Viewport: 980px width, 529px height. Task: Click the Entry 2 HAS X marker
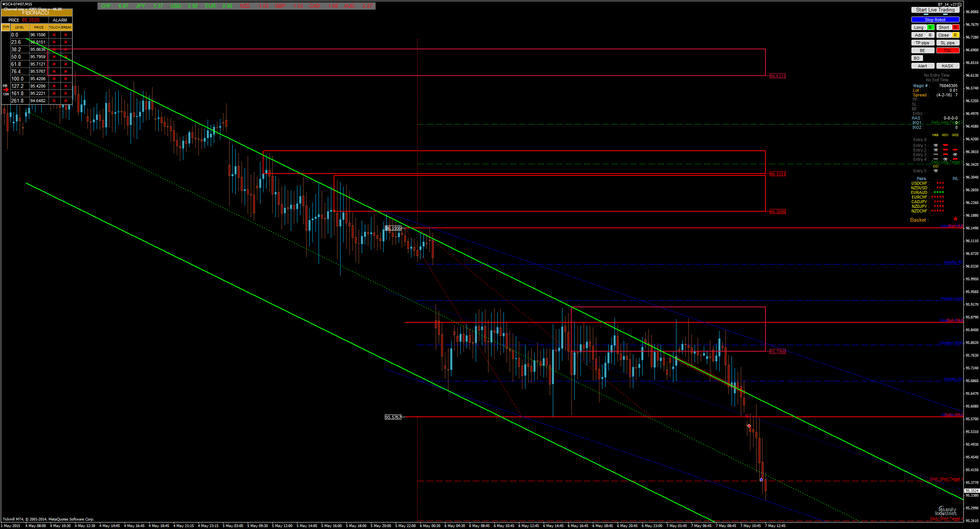[936, 150]
